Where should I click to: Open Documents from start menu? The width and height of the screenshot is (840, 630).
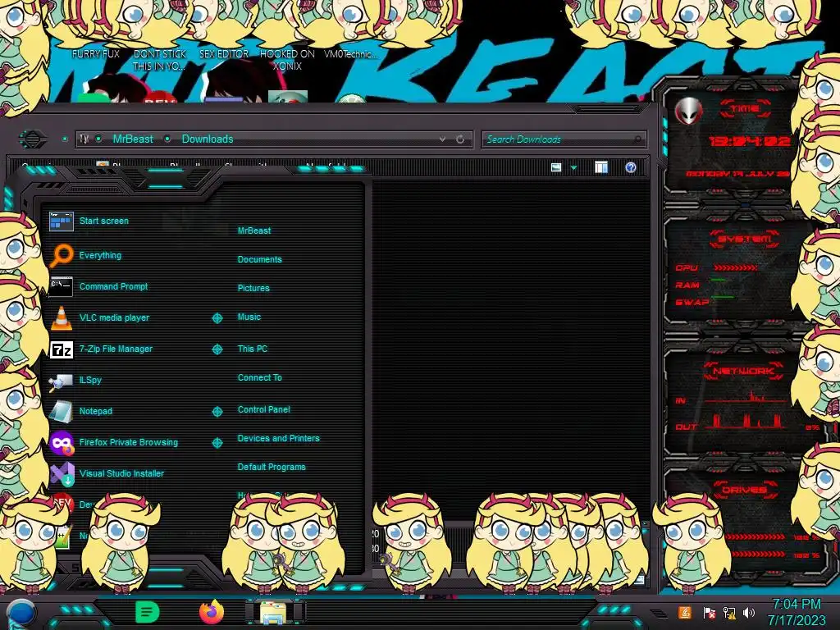click(259, 259)
